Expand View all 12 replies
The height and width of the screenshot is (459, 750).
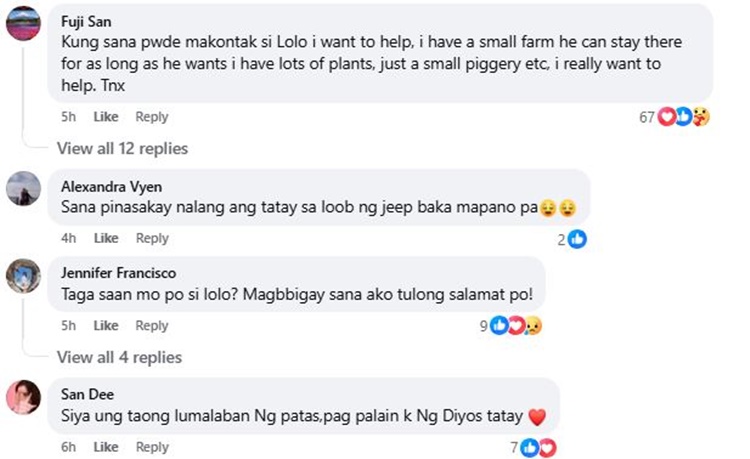point(122,148)
